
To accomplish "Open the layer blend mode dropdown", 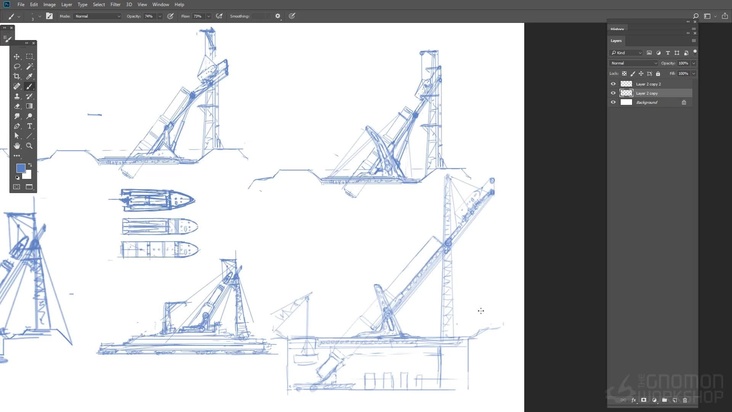I will point(633,63).
